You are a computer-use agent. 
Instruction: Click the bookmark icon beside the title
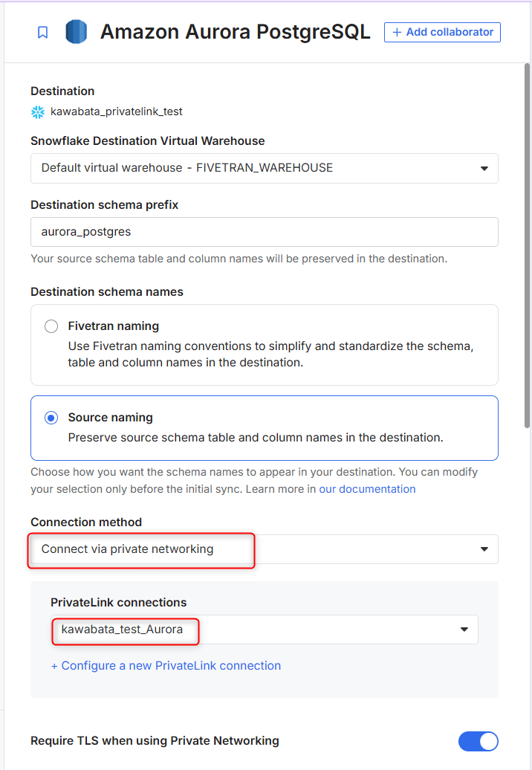tap(42, 33)
